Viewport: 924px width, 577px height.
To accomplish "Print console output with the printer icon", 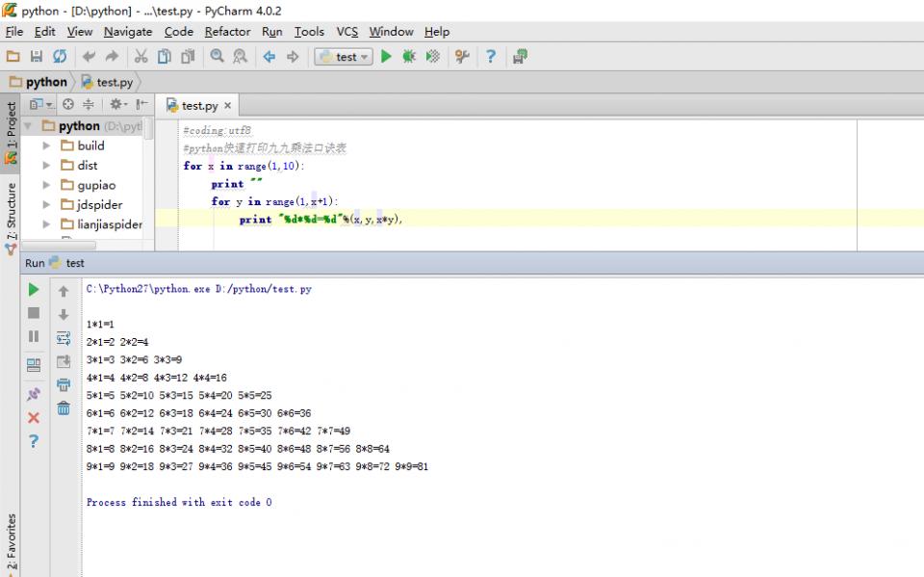I will pos(64,385).
